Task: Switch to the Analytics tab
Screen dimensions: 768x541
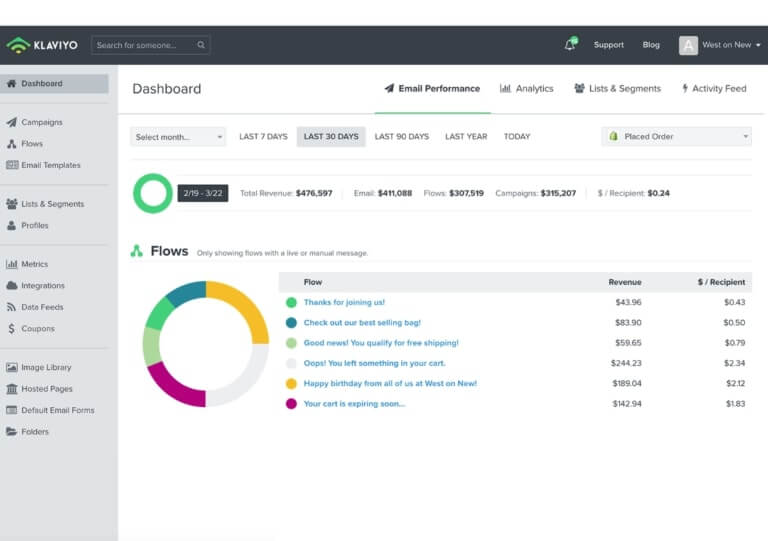Action: 527,89
